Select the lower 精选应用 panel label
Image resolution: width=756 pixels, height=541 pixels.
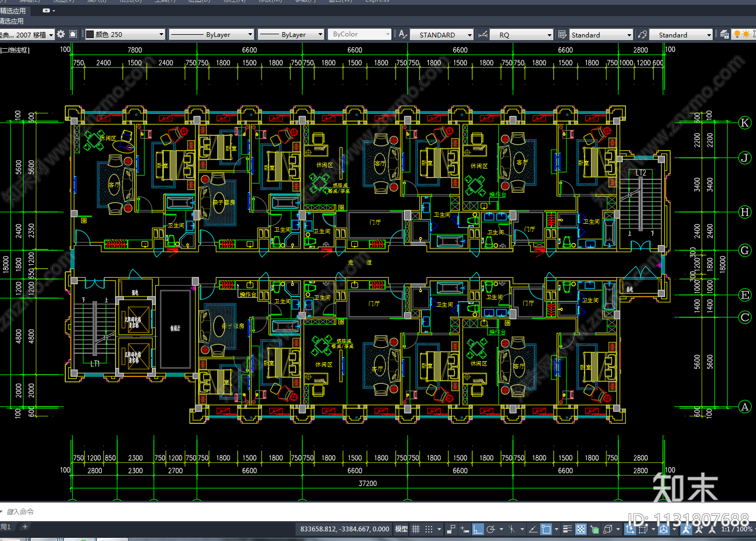[12, 21]
